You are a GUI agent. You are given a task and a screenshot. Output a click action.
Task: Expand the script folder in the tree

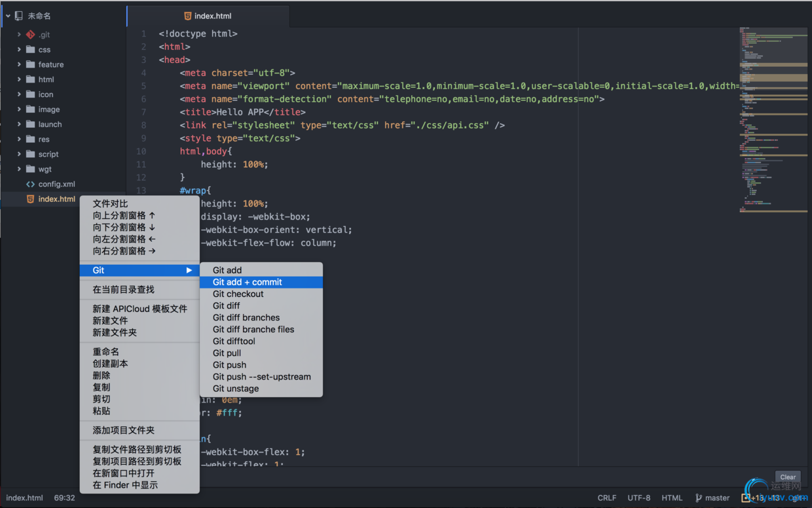click(x=19, y=154)
